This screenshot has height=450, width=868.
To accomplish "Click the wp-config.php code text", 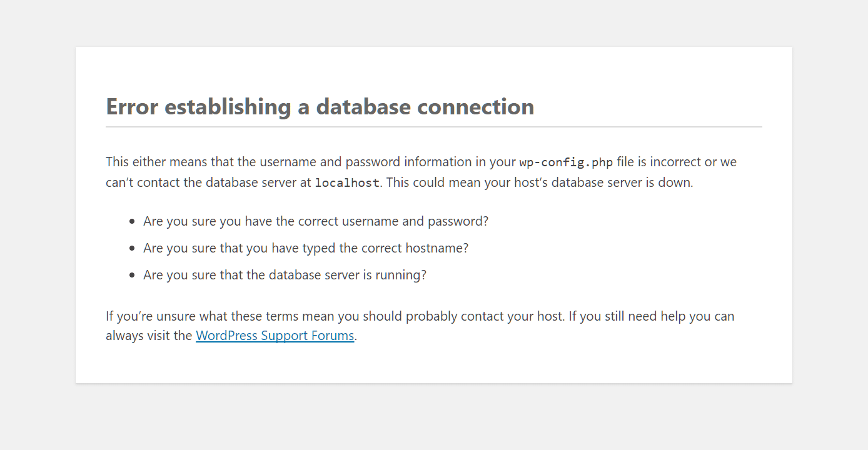I will (566, 162).
